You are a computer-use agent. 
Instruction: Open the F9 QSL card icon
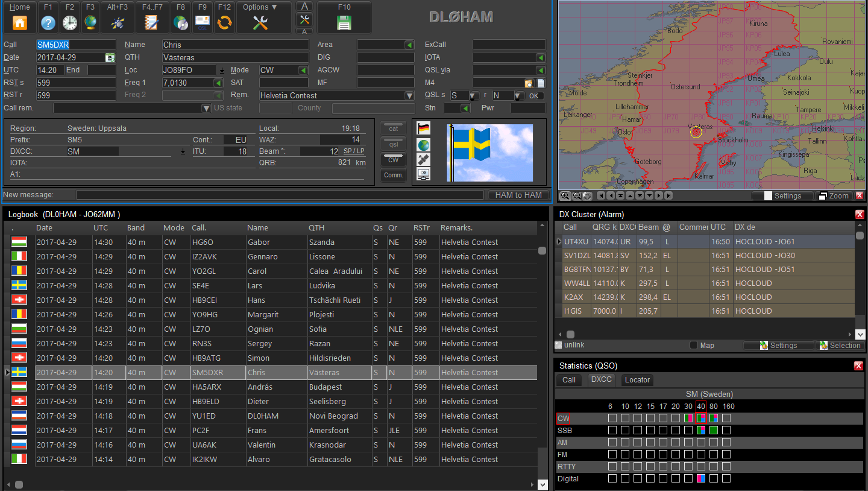[202, 17]
